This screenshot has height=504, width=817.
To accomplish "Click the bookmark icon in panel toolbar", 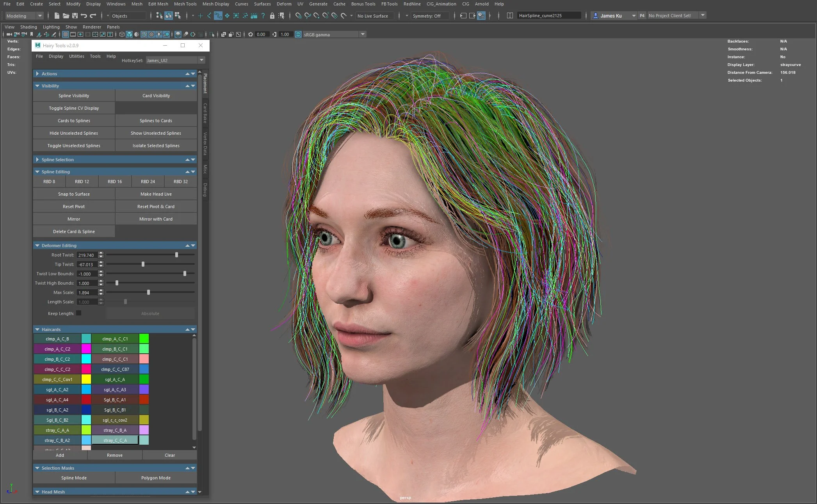I will click(x=32, y=34).
